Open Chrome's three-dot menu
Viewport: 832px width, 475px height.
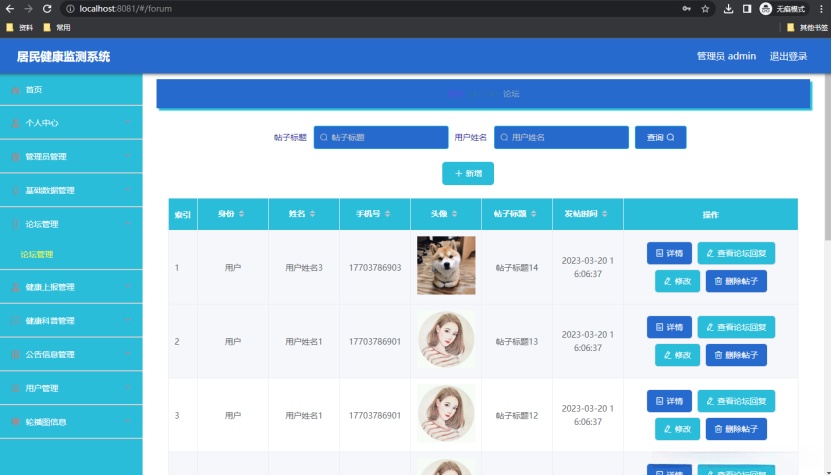coord(821,8)
